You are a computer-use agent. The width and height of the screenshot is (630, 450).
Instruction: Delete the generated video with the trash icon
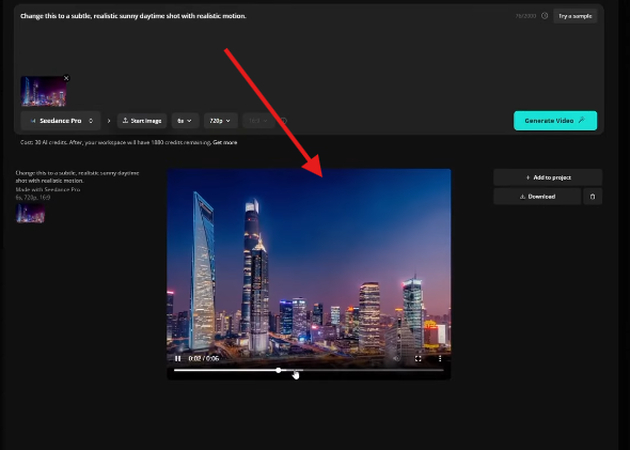click(x=593, y=196)
